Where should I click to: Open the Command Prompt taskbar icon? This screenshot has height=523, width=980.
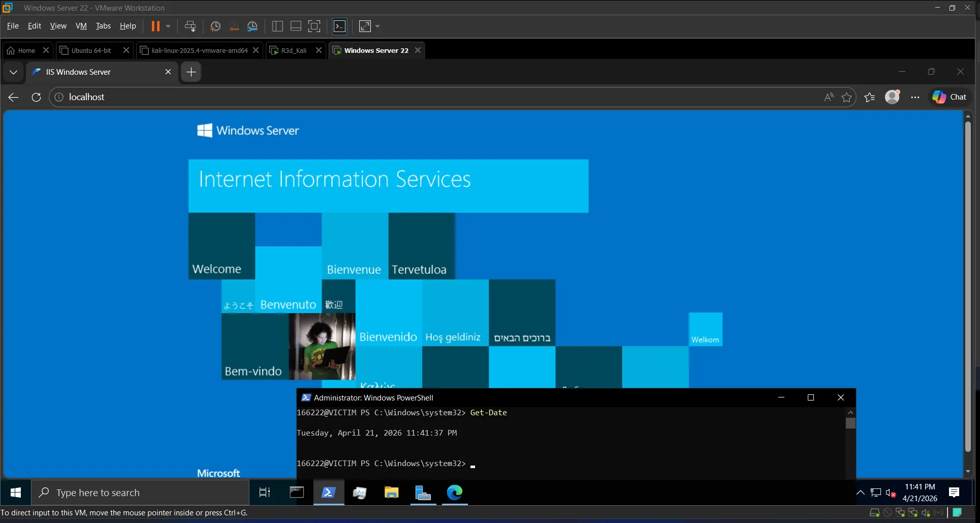tap(297, 493)
